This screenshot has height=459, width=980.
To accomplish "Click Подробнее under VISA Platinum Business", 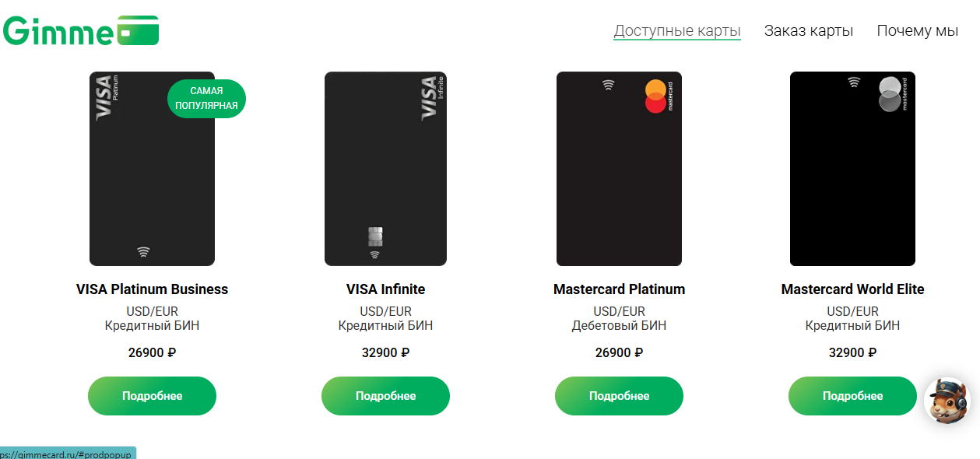I will pos(151,396).
